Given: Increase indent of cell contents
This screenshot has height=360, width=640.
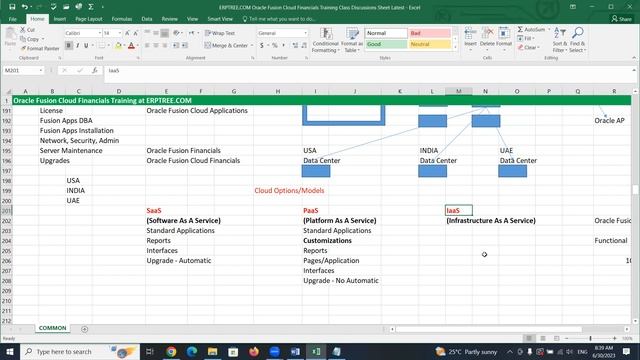Looking at the screenshot, I should click(x=185, y=45).
